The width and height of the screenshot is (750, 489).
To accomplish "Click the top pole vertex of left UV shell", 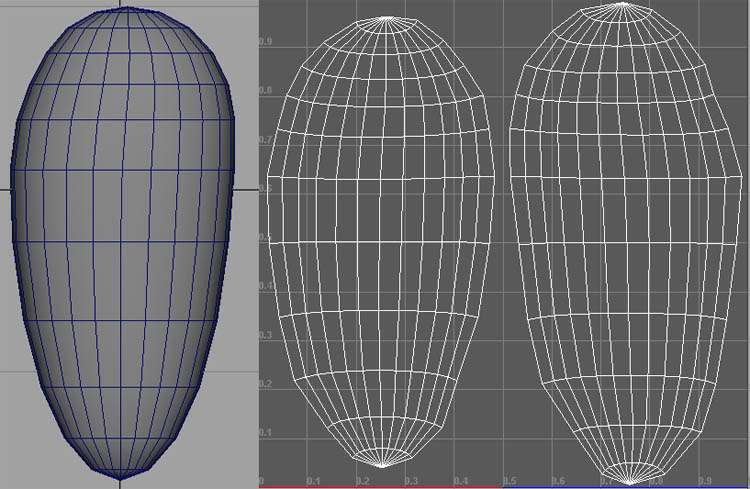I will tap(382, 19).
